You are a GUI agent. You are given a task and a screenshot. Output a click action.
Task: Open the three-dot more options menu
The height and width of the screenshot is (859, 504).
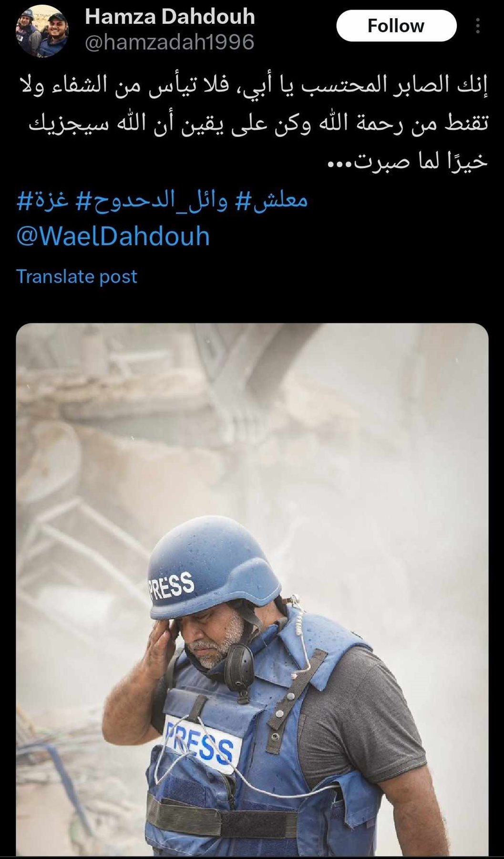(477, 26)
